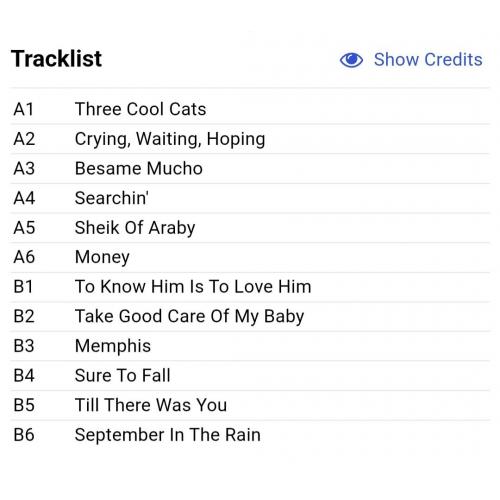Select Take Good Care Of My Baby
Viewport: 500px width, 500px height.
(189, 316)
